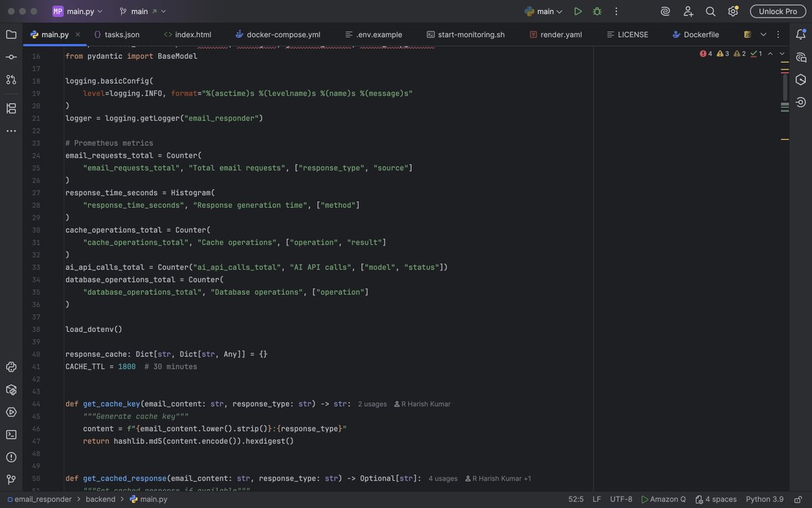
Task: Open the AI assistant swirl icon in toolbar
Action: [x=665, y=12]
